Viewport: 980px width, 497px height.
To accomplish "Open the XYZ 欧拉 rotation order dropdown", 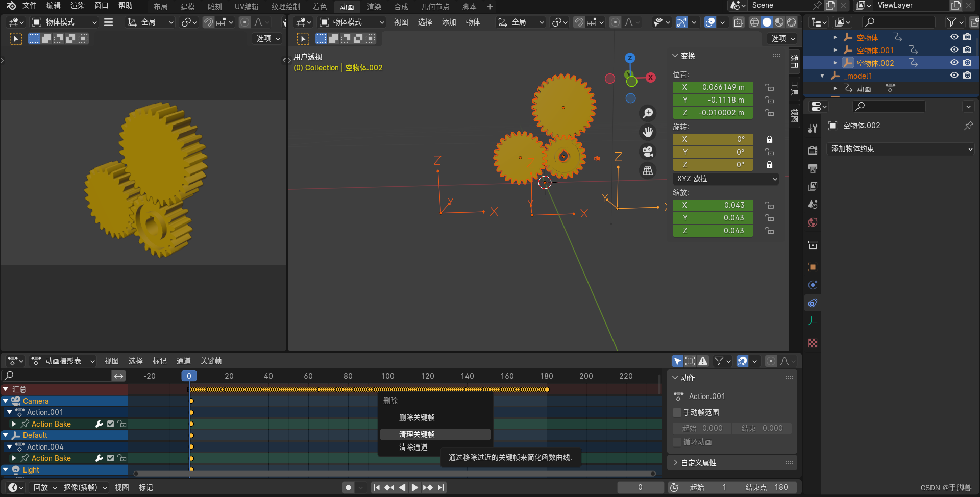I will click(725, 179).
